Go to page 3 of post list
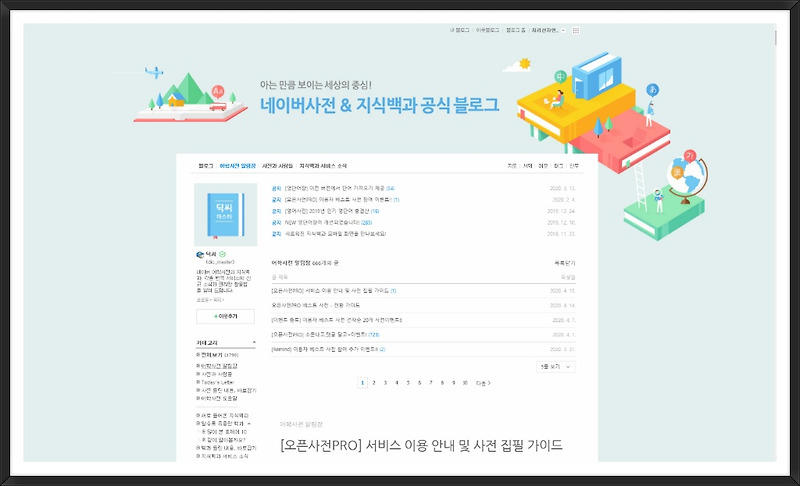This screenshot has height=486, width=800. coord(385,383)
